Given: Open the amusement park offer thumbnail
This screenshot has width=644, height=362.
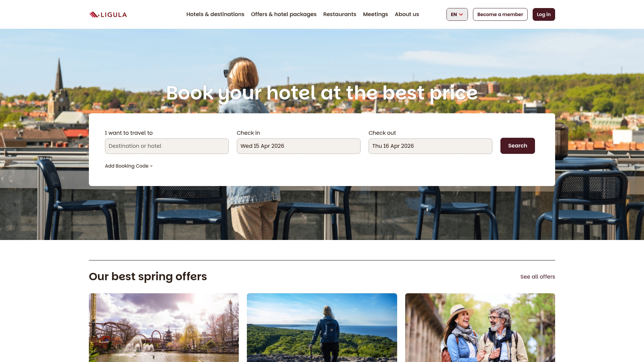Looking at the screenshot, I should [x=164, y=327].
